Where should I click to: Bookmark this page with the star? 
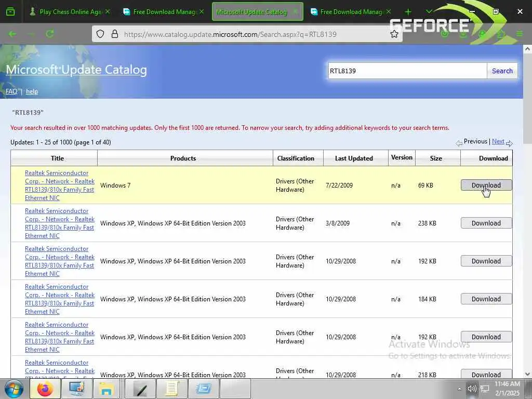[x=394, y=34]
